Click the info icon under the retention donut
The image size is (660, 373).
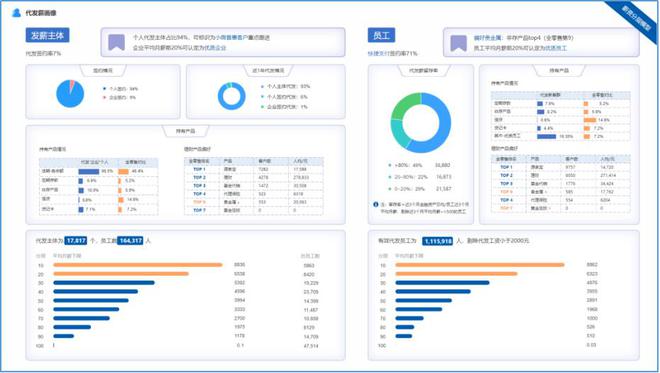pyautogui.click(x=375, y=204)
